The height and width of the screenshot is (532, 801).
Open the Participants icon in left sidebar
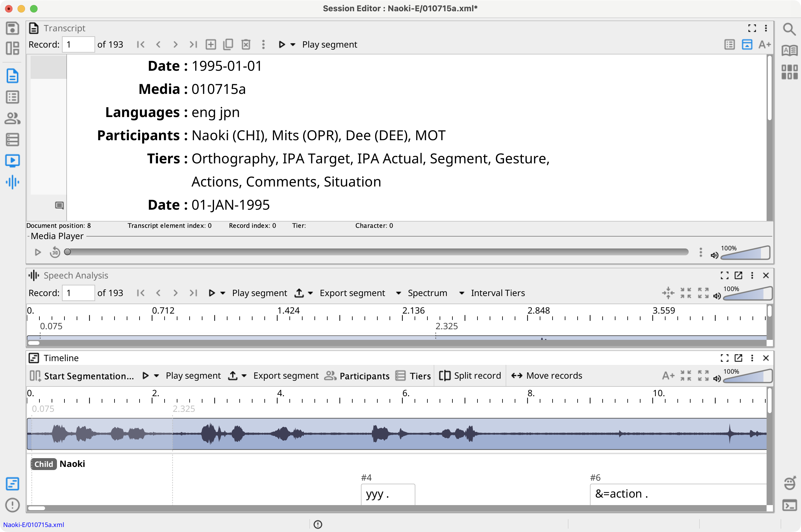[13, 118]
